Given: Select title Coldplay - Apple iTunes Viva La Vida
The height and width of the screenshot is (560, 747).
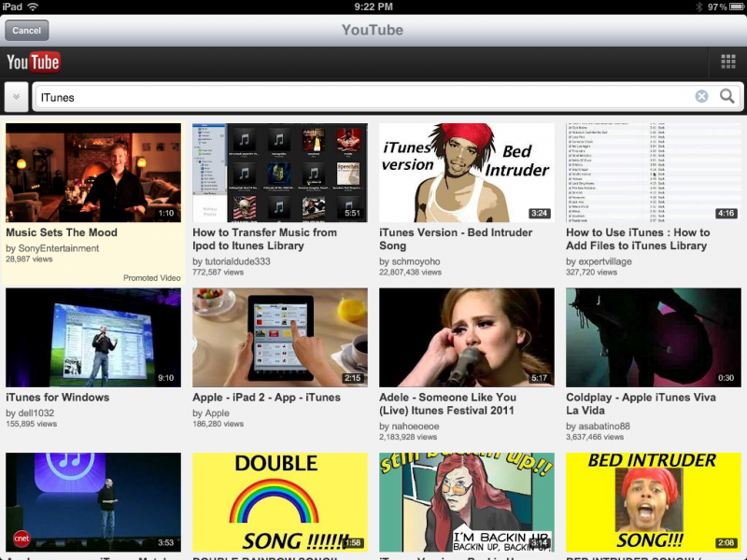Looking at the screenshot, I should pos(641,404).
